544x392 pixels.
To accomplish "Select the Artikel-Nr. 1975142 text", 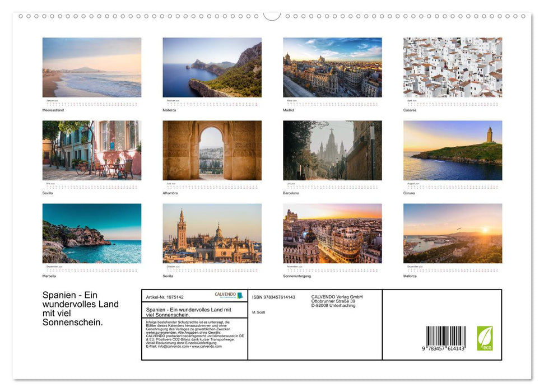I will coord(165,297).
